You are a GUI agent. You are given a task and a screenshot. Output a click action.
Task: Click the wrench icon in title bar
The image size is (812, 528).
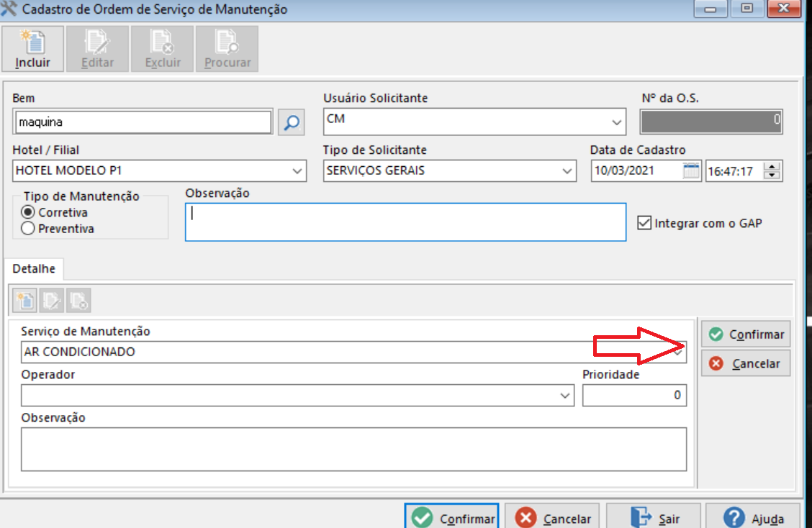(9, 9)
